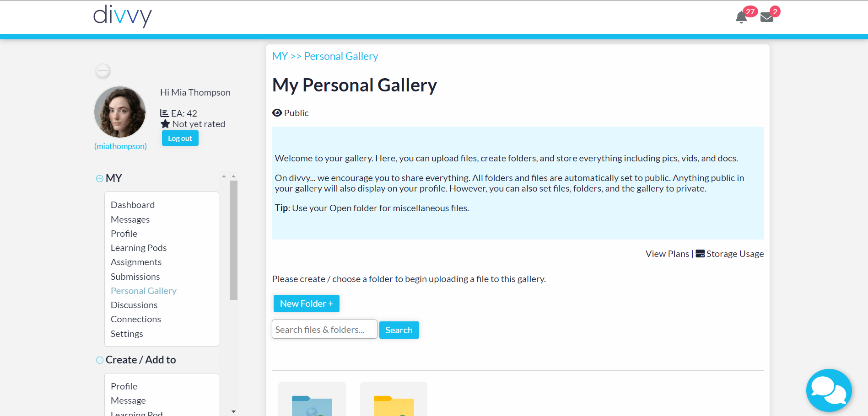Open the chat bubble widget

click(829, 390)
